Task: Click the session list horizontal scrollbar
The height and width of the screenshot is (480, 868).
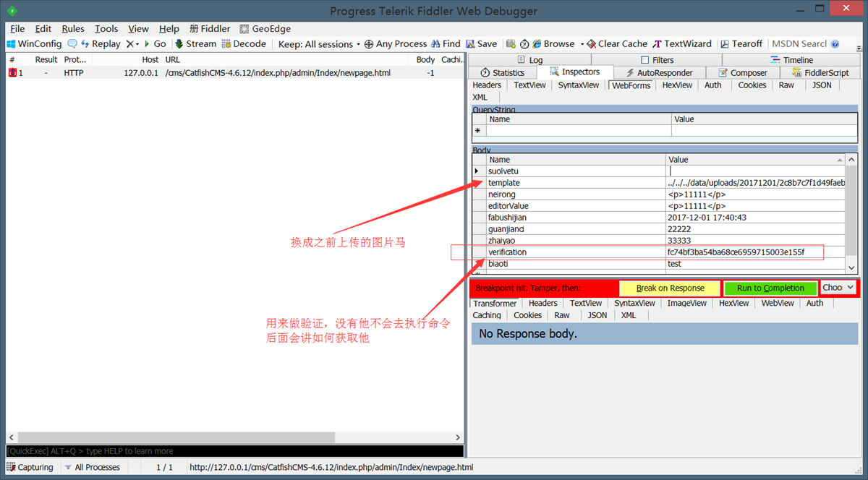Action: [234, 437]
